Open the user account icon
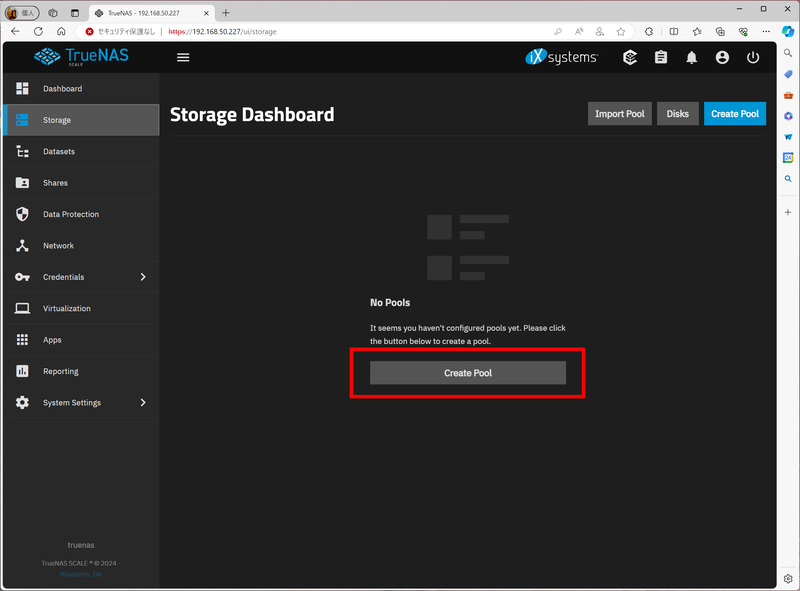This screenshot has height=591, width=800. tap(722, 57)
